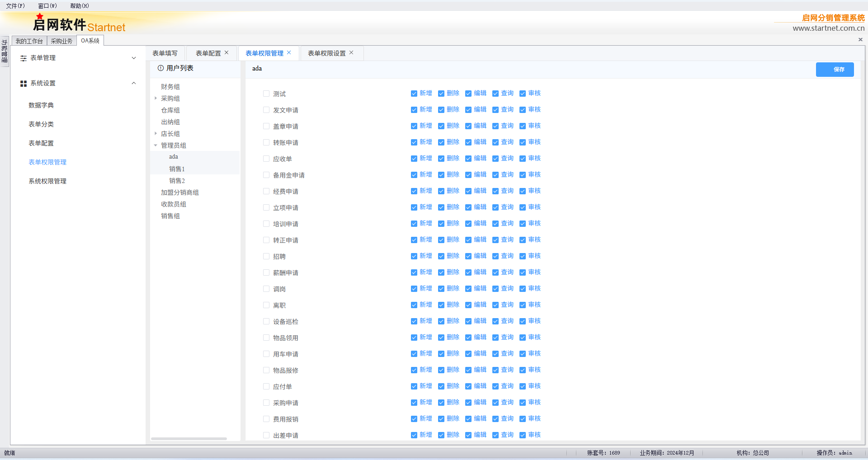This screenshot has height=460, width=868.
Task: Toggle the 薪酬申请 form checkbox
Action: coord(266,272)
